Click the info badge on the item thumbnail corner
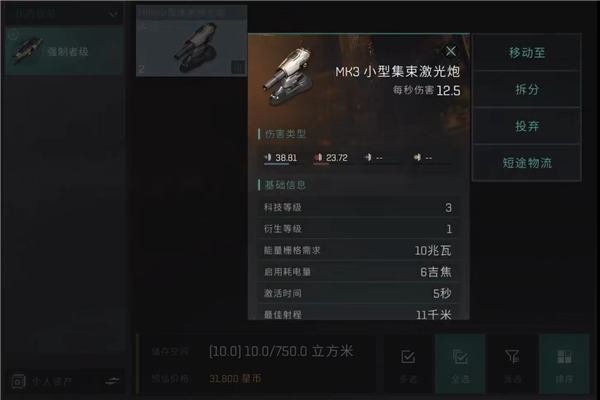The image size is (600, 400). (238, 67)
